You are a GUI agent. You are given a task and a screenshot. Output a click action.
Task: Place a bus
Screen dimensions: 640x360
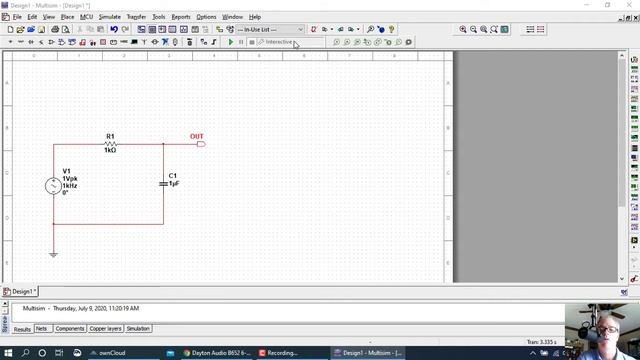[x=214, y=42]
